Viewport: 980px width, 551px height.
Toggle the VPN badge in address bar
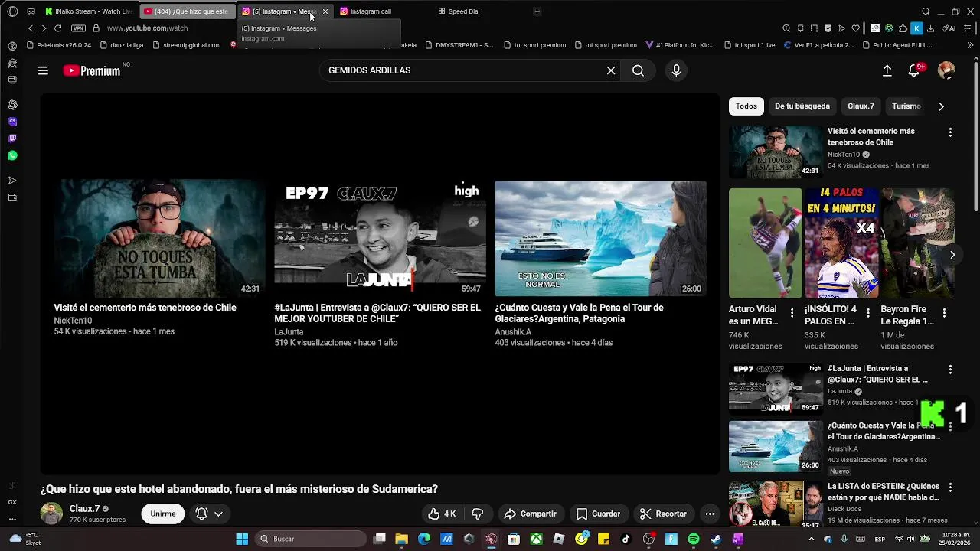tap(78, 28)
